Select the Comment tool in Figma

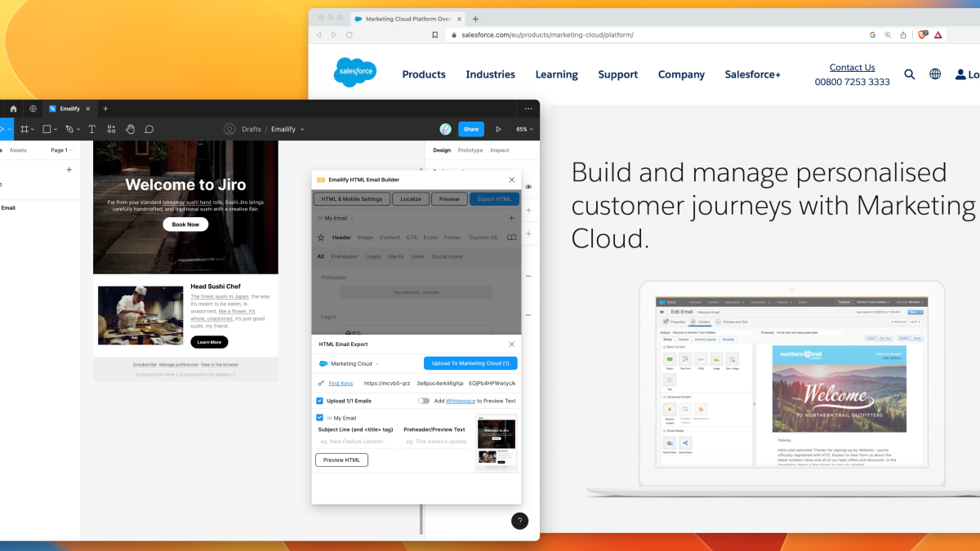[149, 129]
